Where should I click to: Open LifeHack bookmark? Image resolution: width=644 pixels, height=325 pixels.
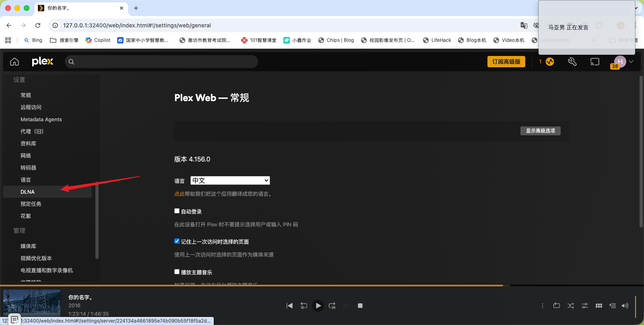[x=437, y=40]
